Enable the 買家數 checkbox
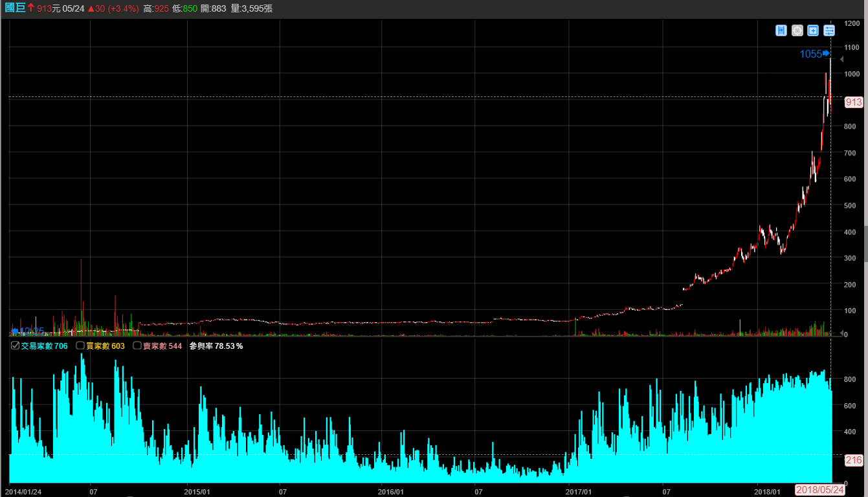This screenshot has width=868, height=497. [80, 346]
